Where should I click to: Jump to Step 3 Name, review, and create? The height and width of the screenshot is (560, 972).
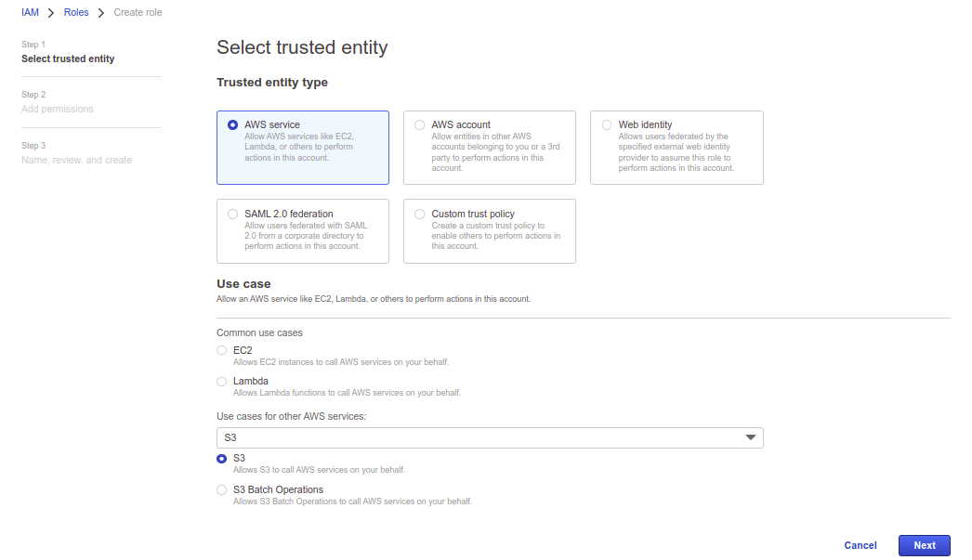pyautogui.click(x=77, y=160)
